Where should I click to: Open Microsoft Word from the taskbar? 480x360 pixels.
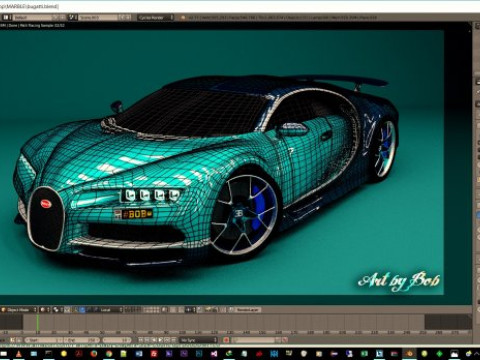139,353
